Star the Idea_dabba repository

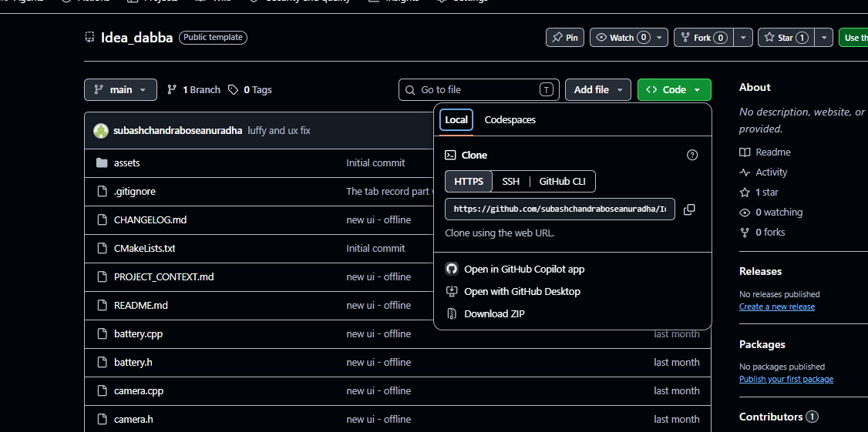(x=786, y=38)
